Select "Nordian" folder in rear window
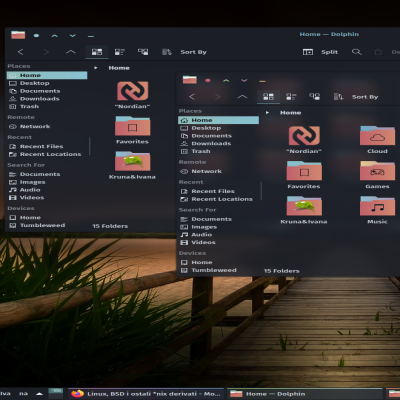This screenshot has width=400, height=400. (x=132, y=95)
